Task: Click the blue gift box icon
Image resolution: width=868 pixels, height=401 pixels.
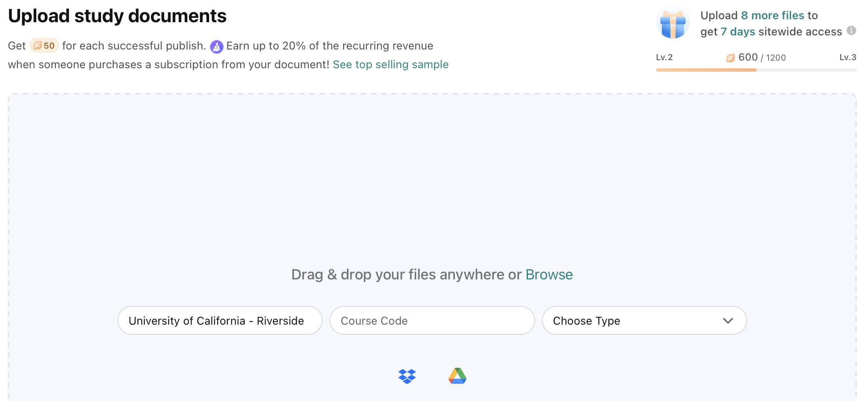Action: (x=673, y=23)
